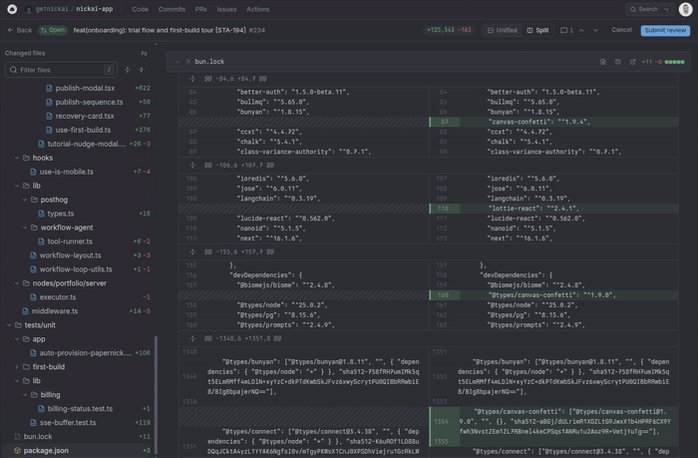
Task: Click line 87 canvas-confetti added line
Action: tap(554, 122)
